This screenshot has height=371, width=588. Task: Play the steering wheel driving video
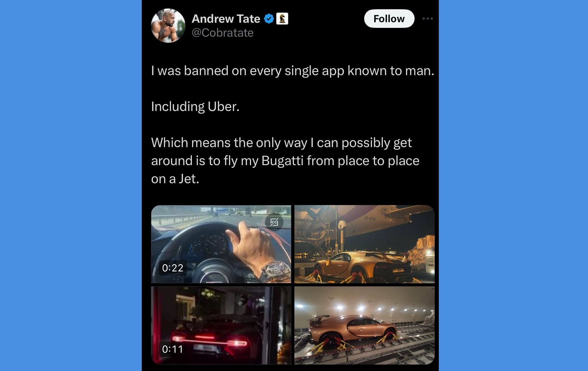coord(221,244)
